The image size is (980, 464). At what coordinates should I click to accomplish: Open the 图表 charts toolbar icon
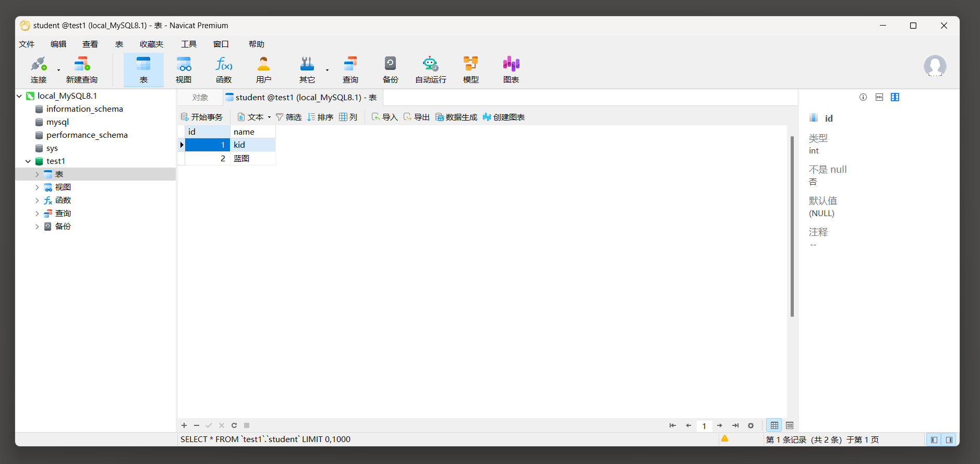511,70
